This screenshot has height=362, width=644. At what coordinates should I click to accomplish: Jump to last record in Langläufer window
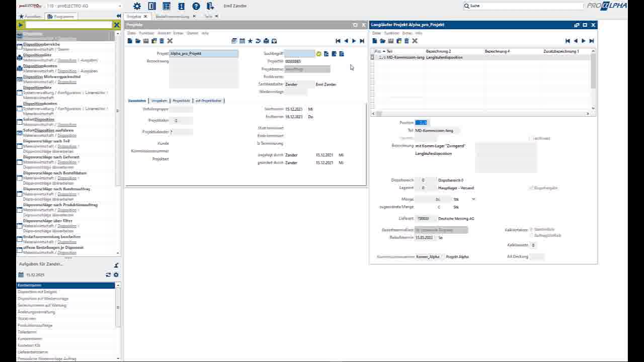[592, 41]
